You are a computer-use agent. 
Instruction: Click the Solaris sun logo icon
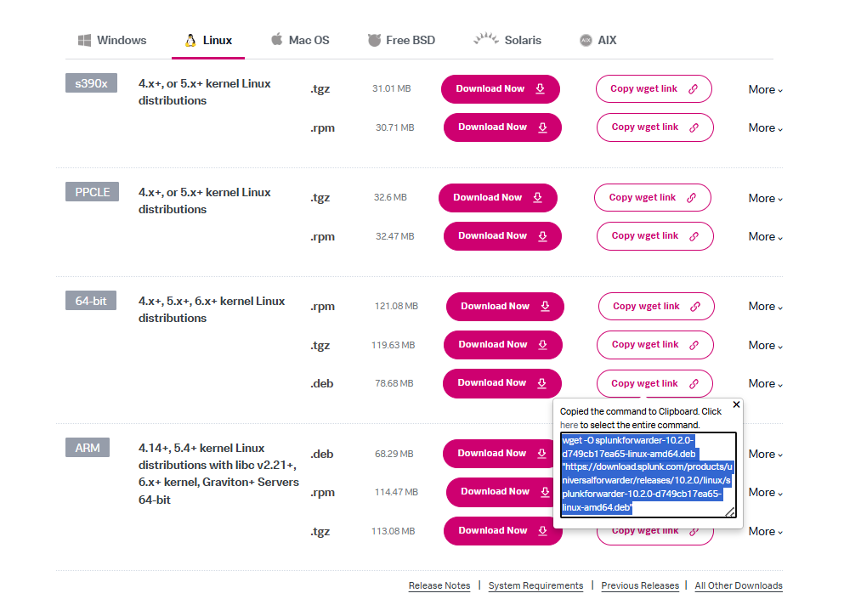pyautogui.click(x=485, y=38)
